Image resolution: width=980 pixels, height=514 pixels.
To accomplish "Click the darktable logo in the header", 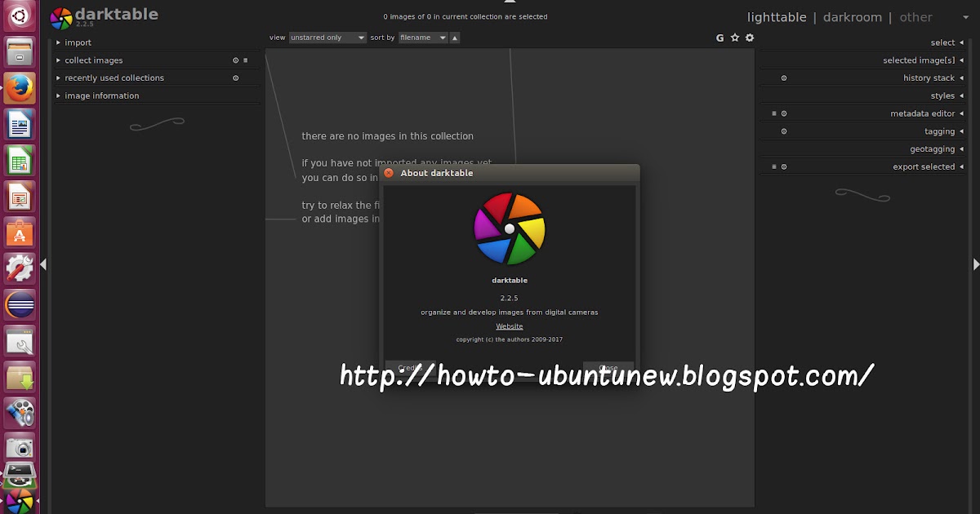I will [61, 18].
